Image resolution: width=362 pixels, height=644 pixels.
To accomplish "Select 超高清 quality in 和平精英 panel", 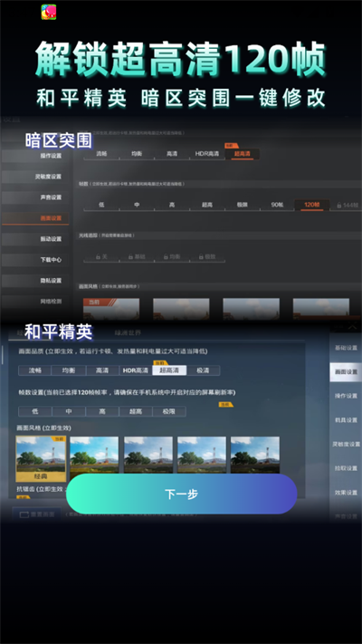I will click(169, 370).
